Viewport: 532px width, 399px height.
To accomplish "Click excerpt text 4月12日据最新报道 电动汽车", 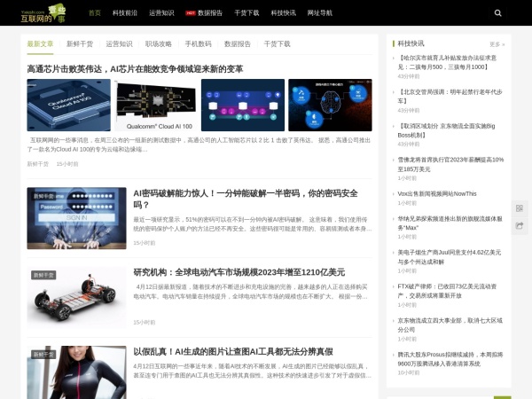I will coord(250,292).
